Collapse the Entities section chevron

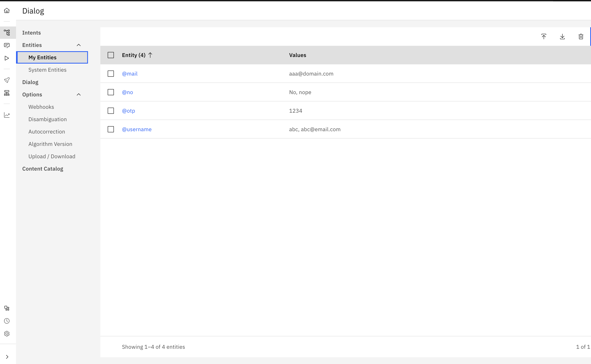click(78, 45)
